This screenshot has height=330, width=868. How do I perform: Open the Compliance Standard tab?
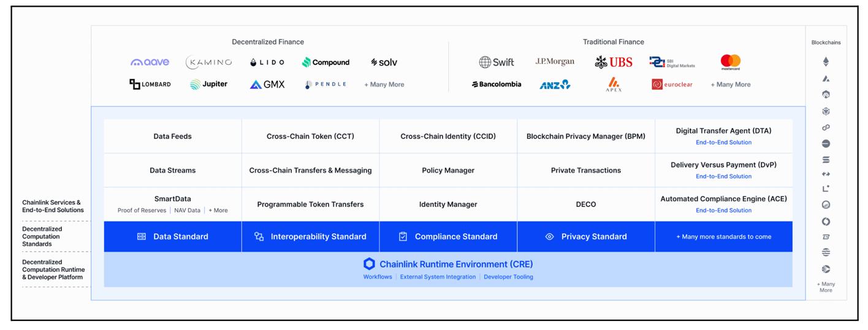(x=448, y=236)
